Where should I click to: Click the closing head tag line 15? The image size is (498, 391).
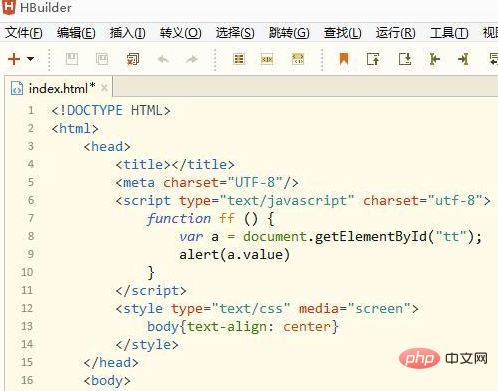tap(111, 363)
